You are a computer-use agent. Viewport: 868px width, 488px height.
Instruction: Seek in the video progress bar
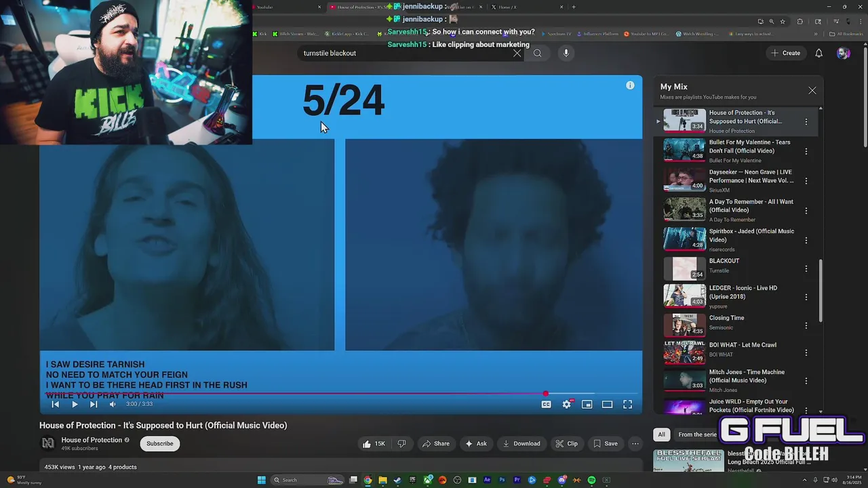coord(340,394)
